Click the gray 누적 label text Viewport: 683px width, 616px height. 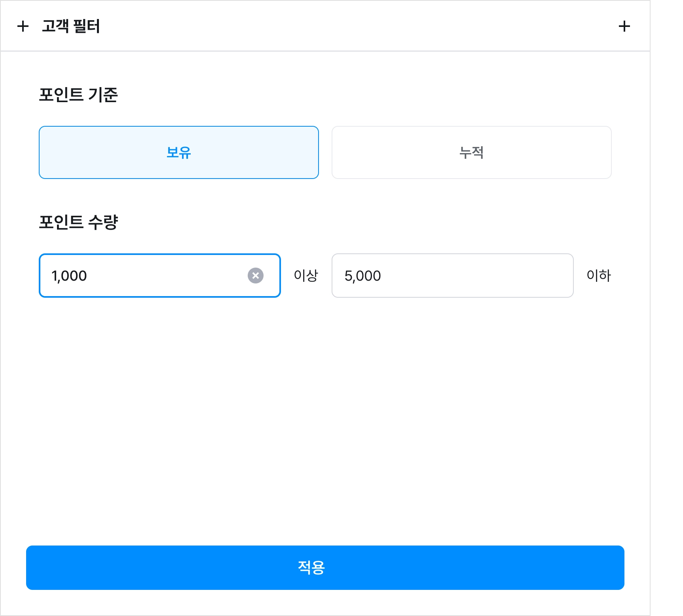(x=472, y=152)
